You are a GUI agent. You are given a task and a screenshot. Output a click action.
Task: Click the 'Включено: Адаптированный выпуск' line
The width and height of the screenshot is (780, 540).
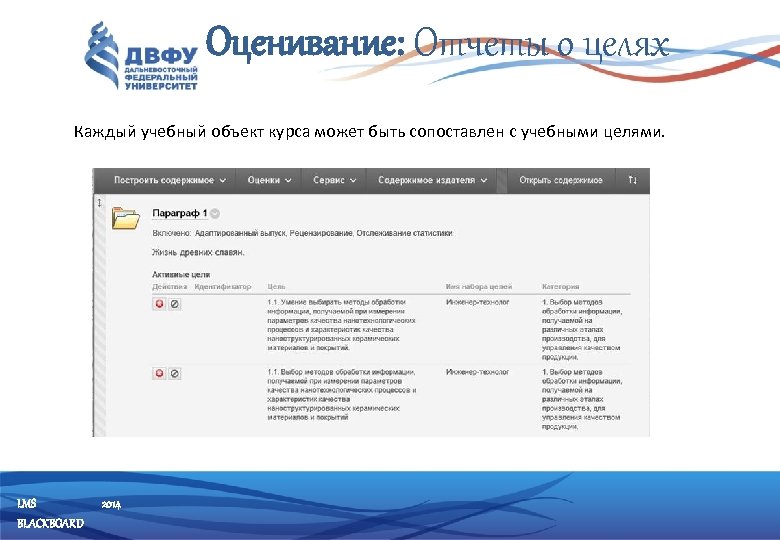302,233
